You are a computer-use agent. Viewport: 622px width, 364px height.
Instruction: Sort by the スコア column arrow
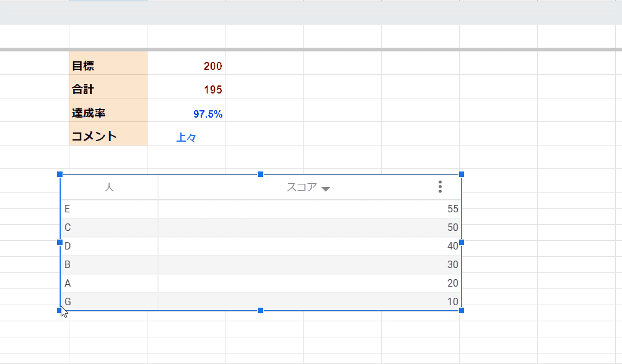pyautogui.click(x=326, y=189)
